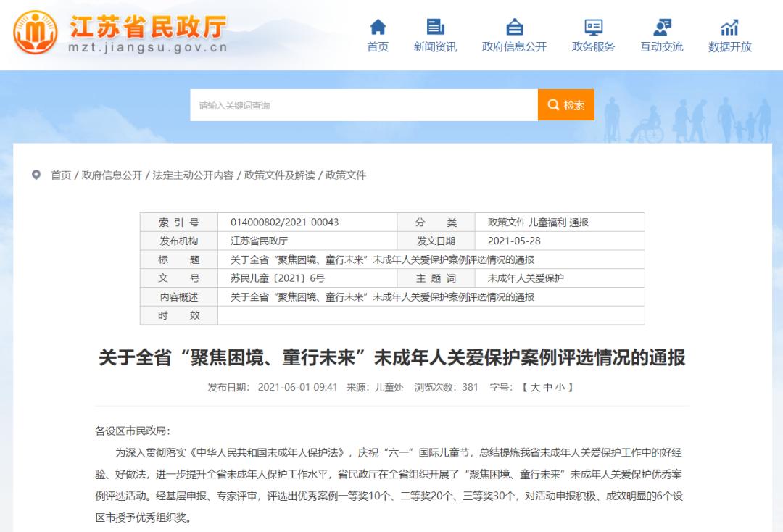Click the 政府信息公开 icon
This screenshot has height=532, width=783.
(x=514, y=28)
